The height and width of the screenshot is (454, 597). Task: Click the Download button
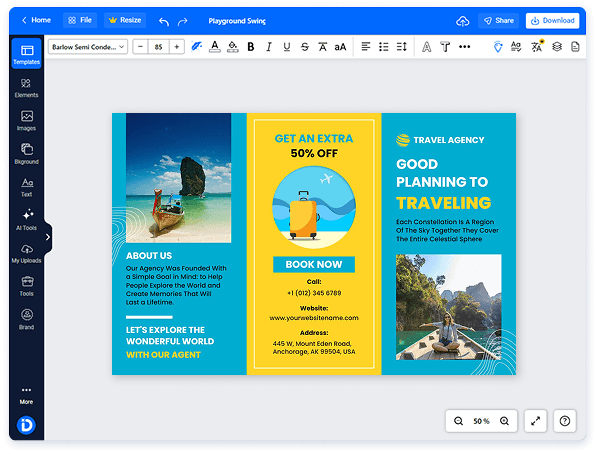coord(552,21)
